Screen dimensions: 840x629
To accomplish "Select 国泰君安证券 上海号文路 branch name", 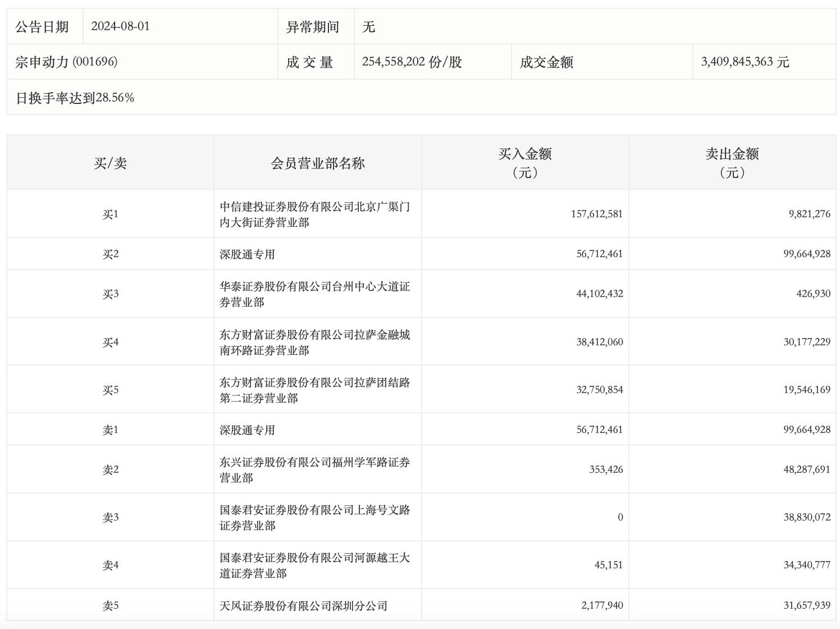I will 314,518.
